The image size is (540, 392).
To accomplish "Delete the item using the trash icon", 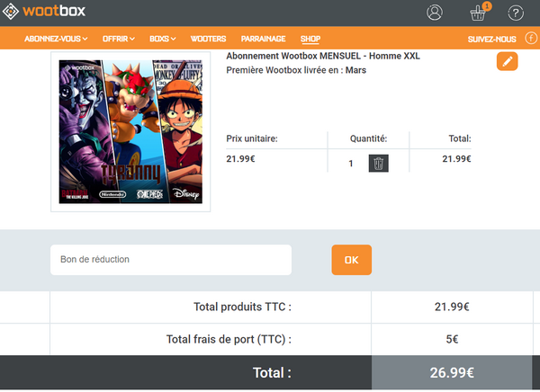I will 379,163.
